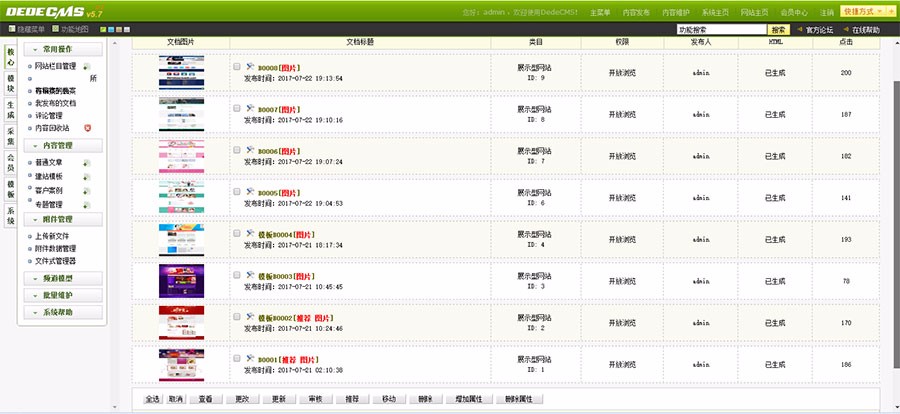Click the add icon next to 建站模板

click(x=85, y=176)
